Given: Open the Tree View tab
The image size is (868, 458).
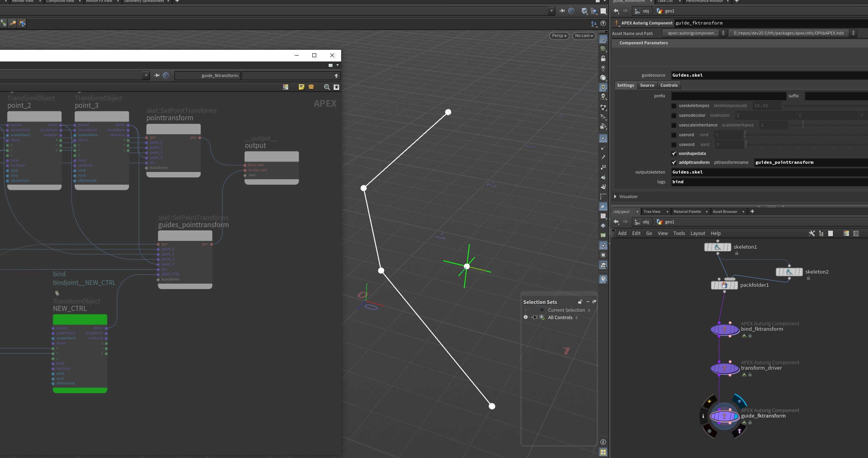Looking at the screenshot, I should [652, 212].
